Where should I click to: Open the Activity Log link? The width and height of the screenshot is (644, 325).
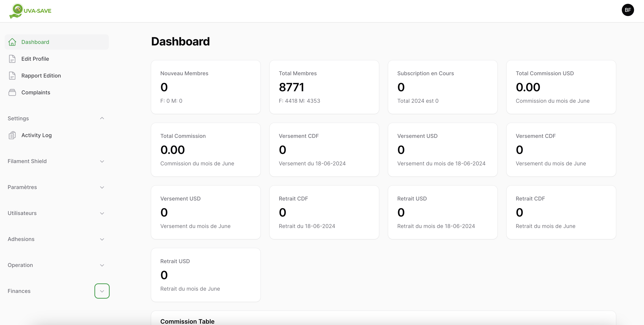[x=36, y=135]
